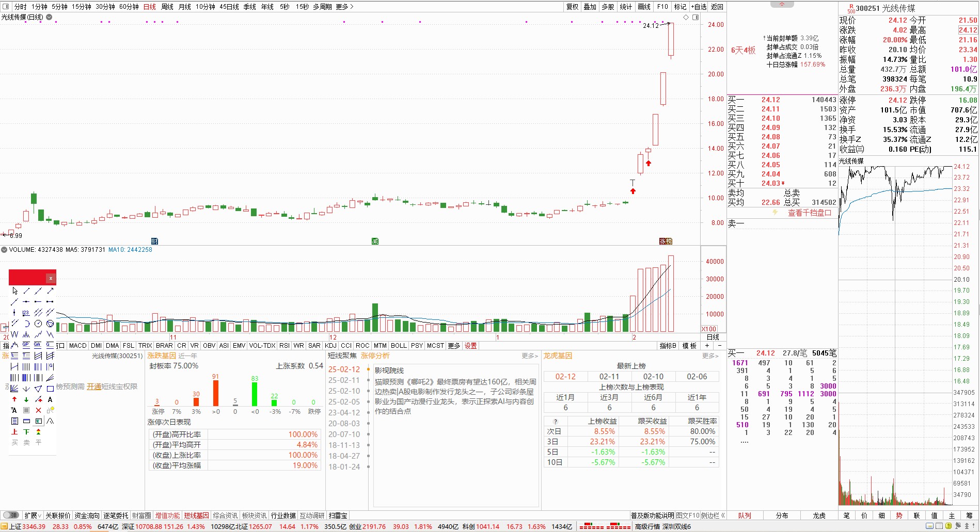Select the MACD indicator tab
The image size is (980, 532).
tap(77, 346)
